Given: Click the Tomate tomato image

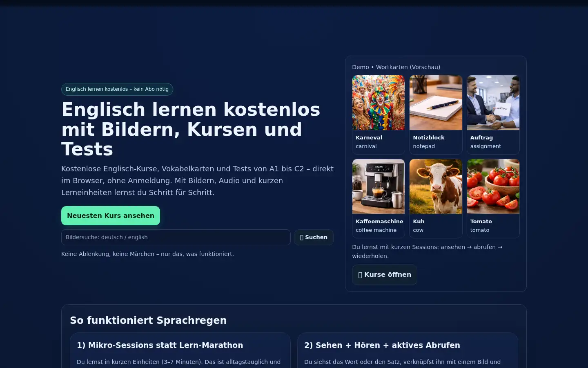Looking at the screenshot, I should pos(493,186).
